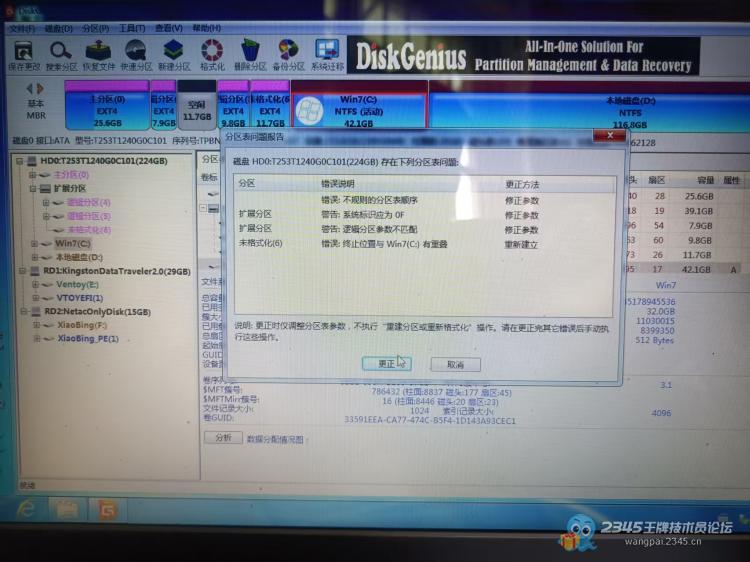Click the 系统迁移 (system migration) toolbar icon
The height and width of the screenshot is (562, 750).
tap(328, 50)
